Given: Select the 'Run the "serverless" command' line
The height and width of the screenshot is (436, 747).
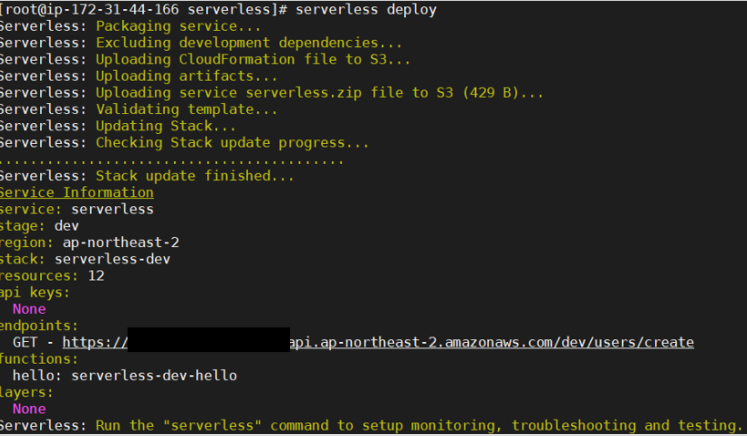Looking at the screenshot, I should [371, 426].
